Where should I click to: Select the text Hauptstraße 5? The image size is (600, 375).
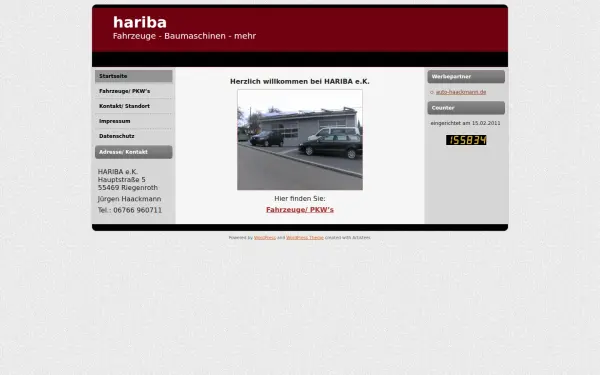coord(122,179)
